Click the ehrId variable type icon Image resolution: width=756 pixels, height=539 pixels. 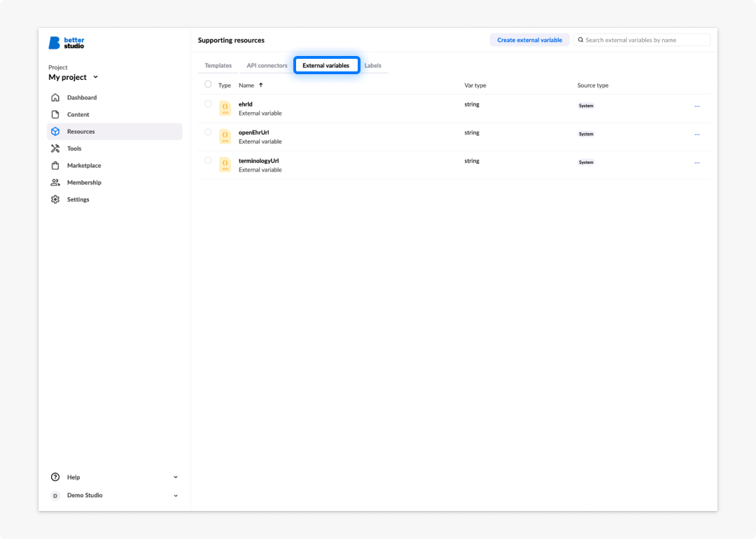pos(225,108)
